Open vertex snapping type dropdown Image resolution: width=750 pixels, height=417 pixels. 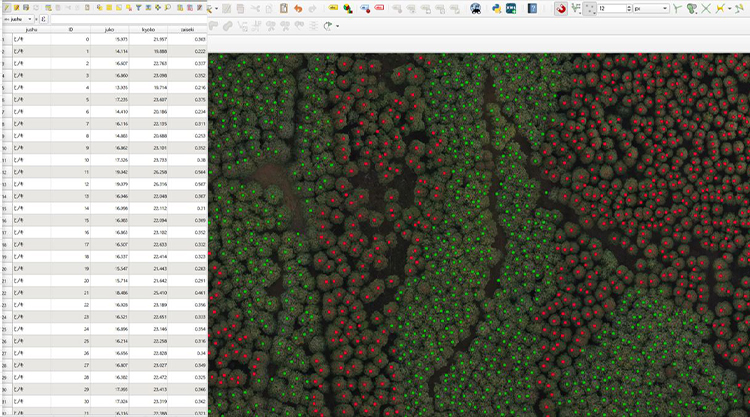point(590,8)
